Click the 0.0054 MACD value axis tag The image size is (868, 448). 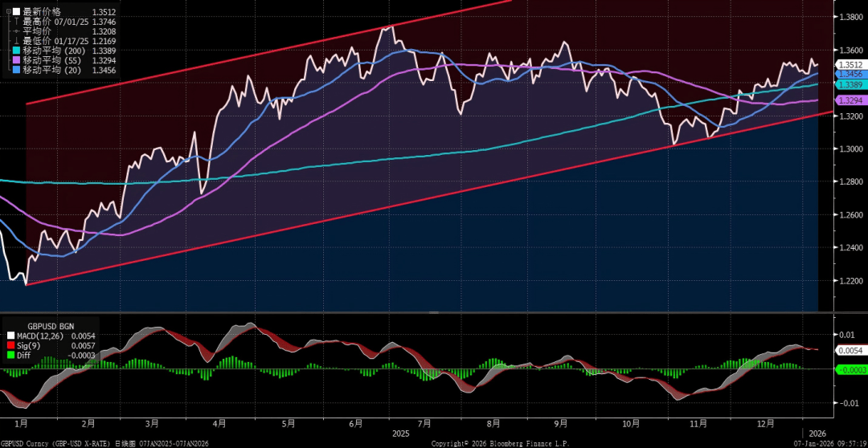click(x=850, y=351)
